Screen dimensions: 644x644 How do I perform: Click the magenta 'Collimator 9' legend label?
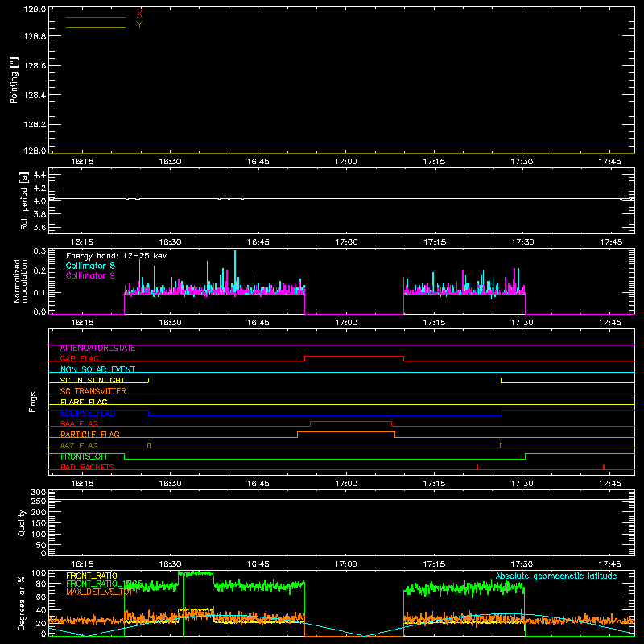(x=90, y=275)
